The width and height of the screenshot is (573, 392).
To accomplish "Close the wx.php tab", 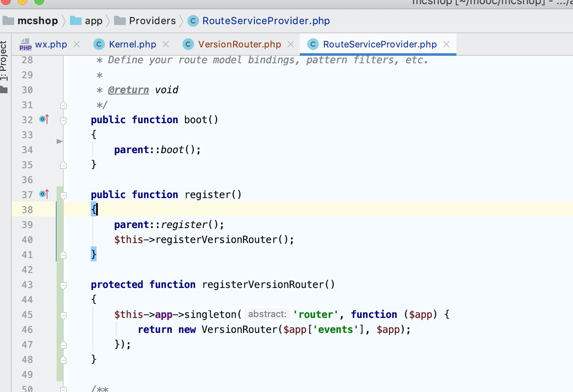I will pos(77,44).
